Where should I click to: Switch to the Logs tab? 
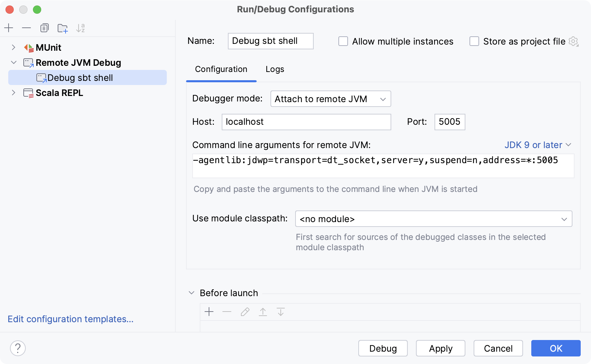coord(274,69)
